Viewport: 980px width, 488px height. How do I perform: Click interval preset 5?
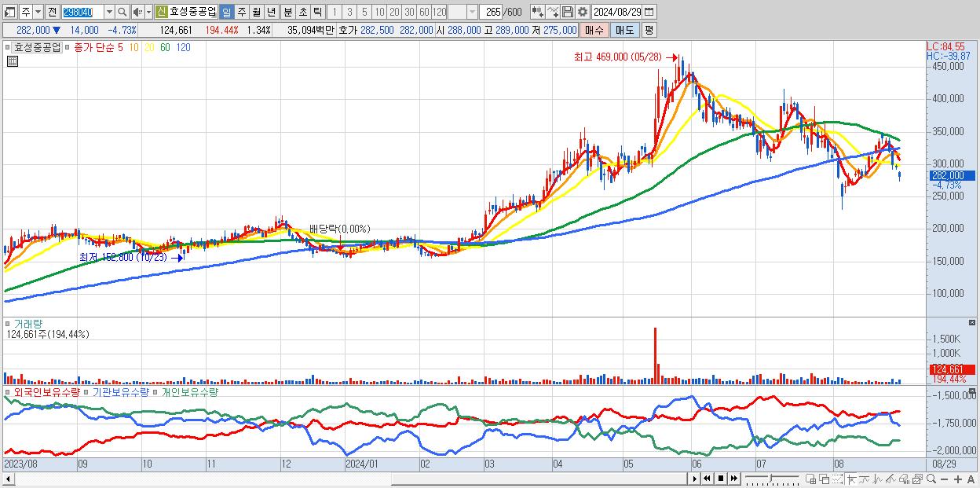364,12
